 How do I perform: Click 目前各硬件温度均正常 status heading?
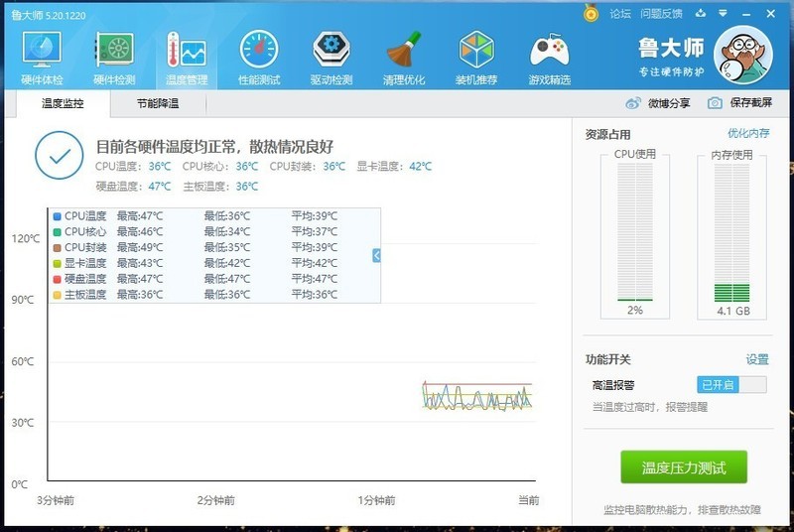pos(214,147)
